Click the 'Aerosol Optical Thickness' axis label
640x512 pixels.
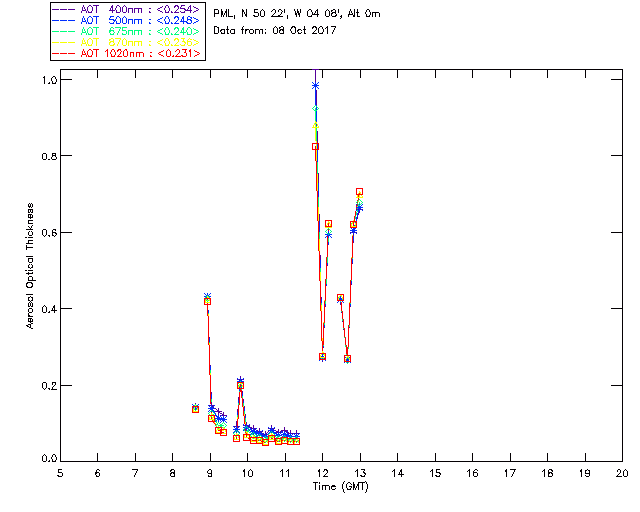[29, 266]
